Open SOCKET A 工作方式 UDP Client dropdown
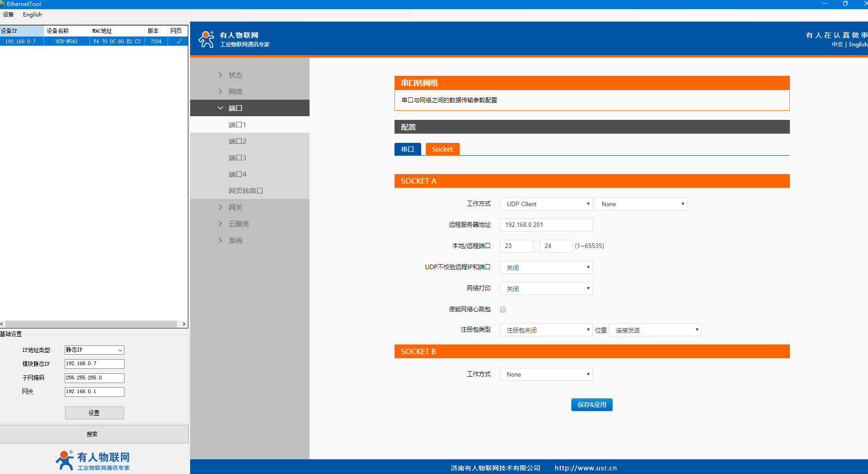This screenshot has height=474, width=868. coord(546,204)
